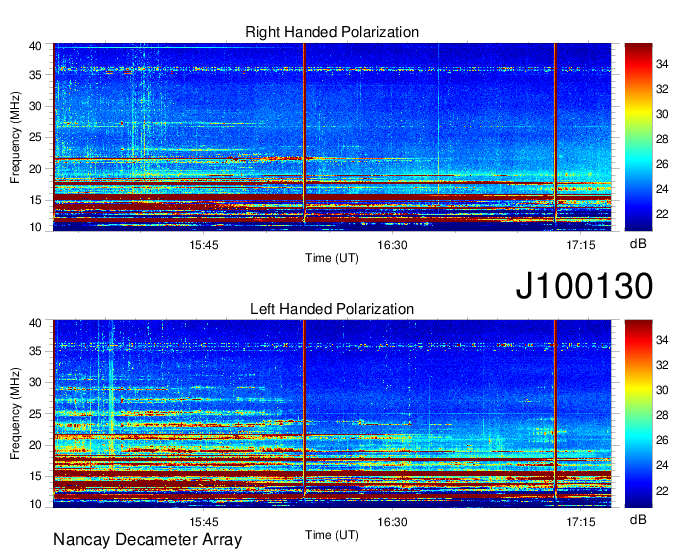Click the 40 MHz tick on the Right Handed plot

[35, 46]
